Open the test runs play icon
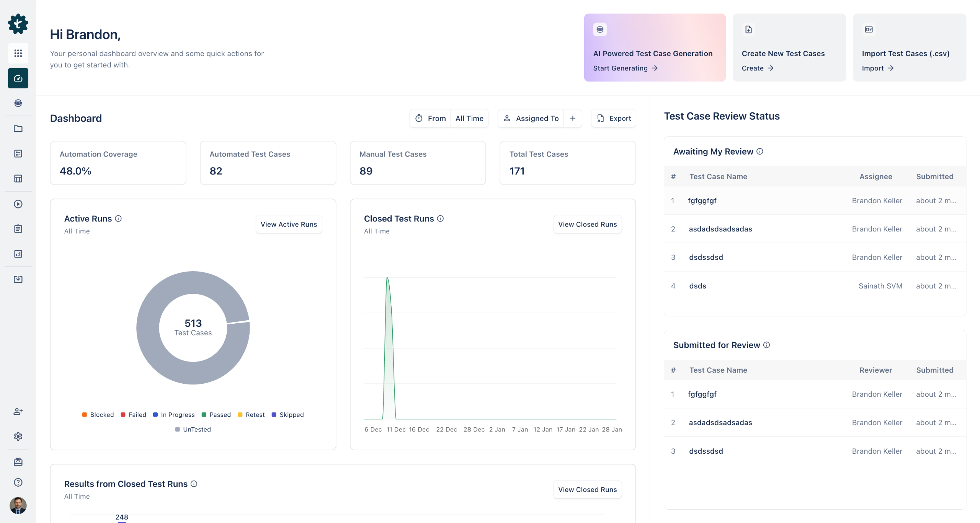Screen dimensions: 980x523 [x=18, y=204]
